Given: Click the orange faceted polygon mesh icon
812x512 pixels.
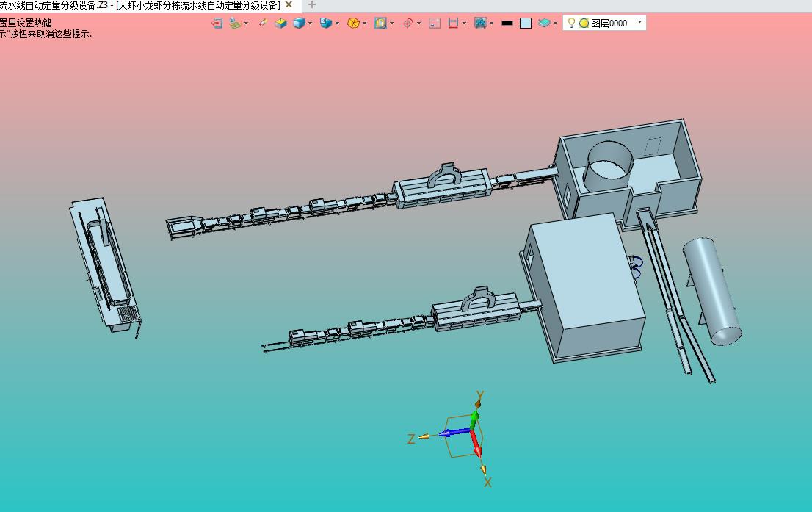Looking at the screenshot, I should (x=353, y=24).
